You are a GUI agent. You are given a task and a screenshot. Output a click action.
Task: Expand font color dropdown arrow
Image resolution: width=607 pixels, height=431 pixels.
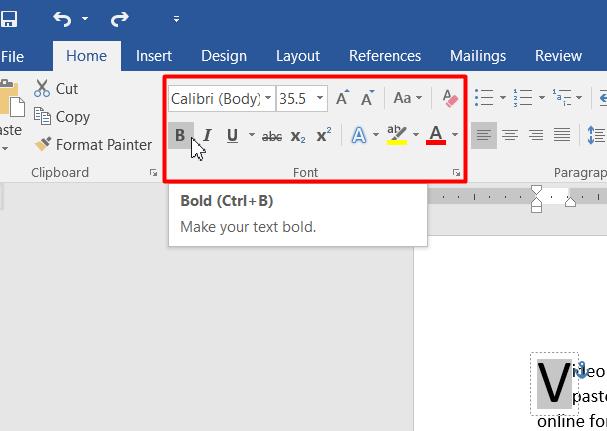pyautogui.click(x=455, y=135)
